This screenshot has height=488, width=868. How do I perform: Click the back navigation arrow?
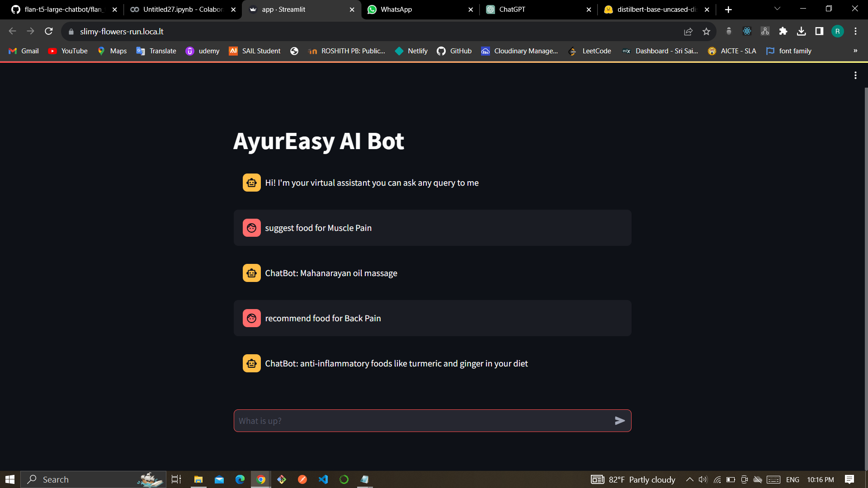coord(12,31)
